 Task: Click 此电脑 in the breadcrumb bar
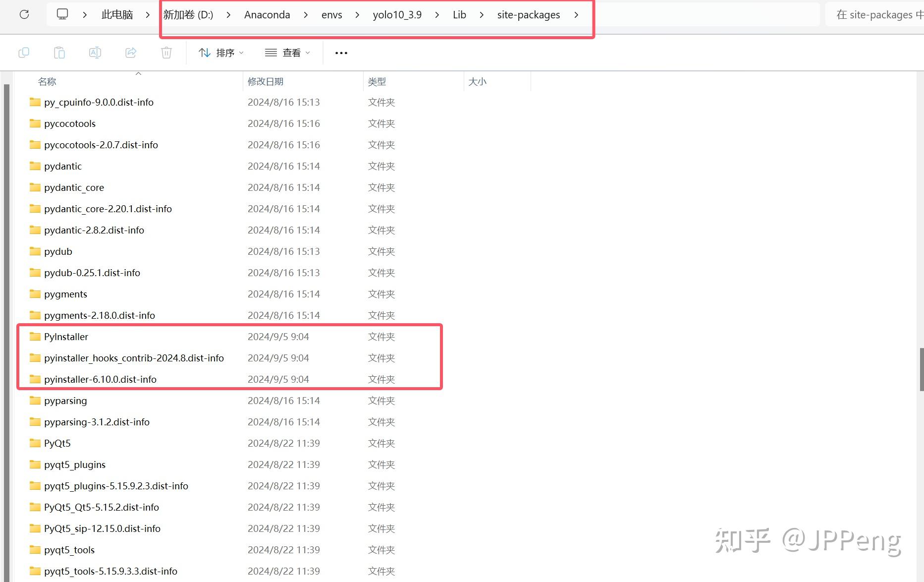click(x=116, y=14)
